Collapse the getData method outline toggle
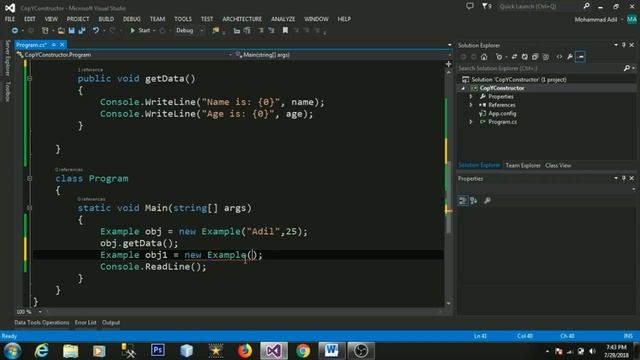The image size is (640, 360). pyautogui.click(x=29, y=78)
